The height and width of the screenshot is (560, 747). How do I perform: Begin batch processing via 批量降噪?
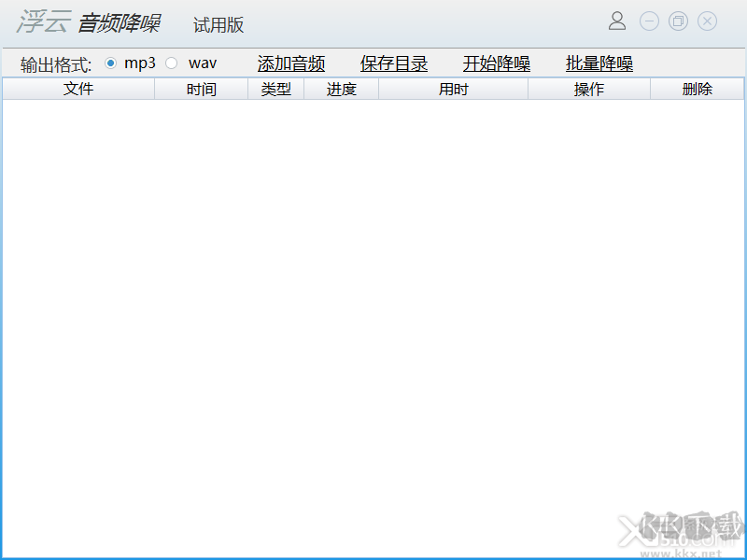pos(598,63)
